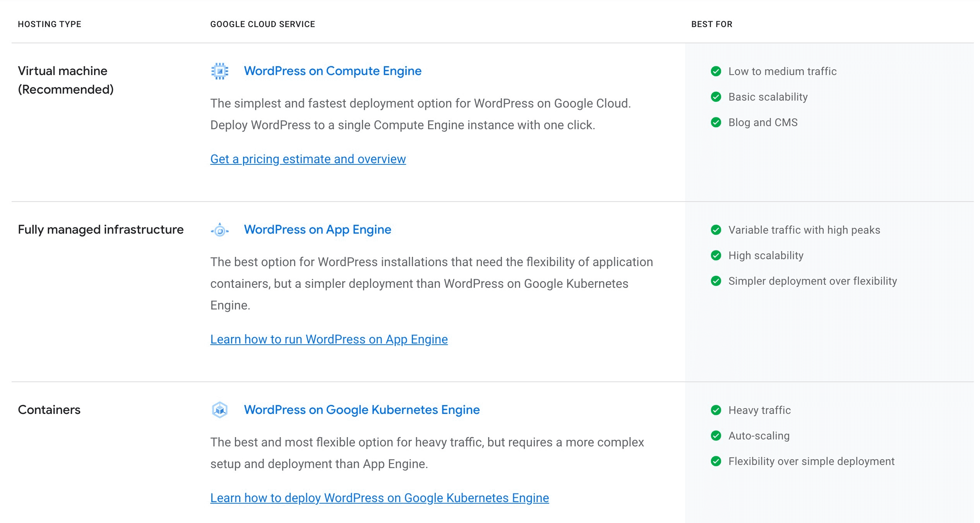Screen dimensions: 980x523
Task: Click green checkmark beside Simpler deployment over flexibility
Action: pyautogui.click(x=716, y=281)
